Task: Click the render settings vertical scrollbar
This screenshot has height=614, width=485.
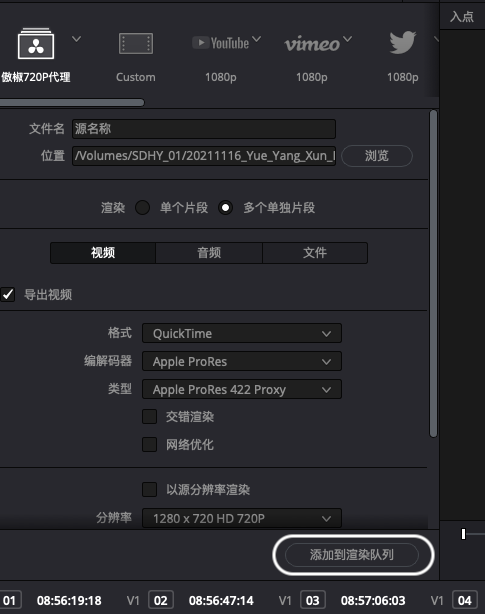Action: 433,274
